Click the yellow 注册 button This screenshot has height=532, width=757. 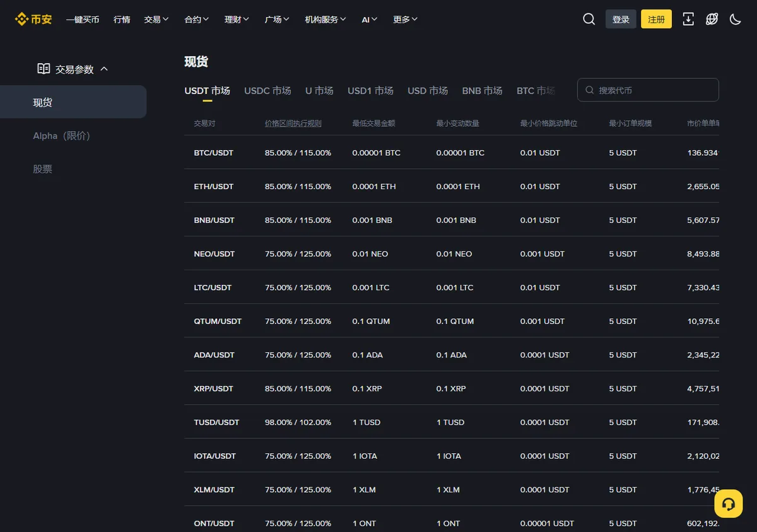[x=656, y=19]
